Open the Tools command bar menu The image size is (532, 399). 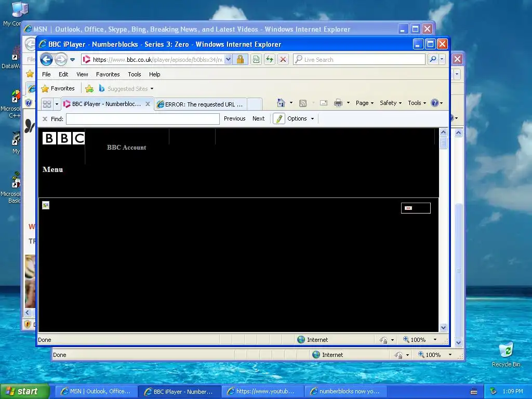(417, 103)
